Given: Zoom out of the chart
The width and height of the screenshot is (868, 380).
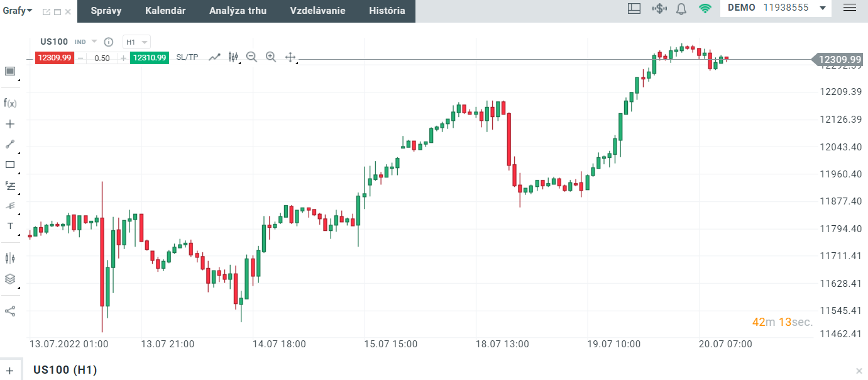Looking at the screenshot, I should [x=251, y=57].
